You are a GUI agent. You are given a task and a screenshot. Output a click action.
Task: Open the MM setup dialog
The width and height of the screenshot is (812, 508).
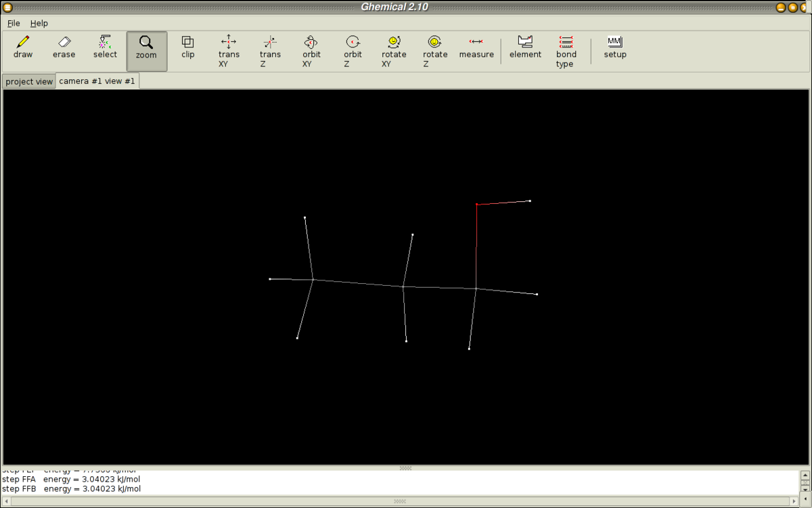[614, 47]
